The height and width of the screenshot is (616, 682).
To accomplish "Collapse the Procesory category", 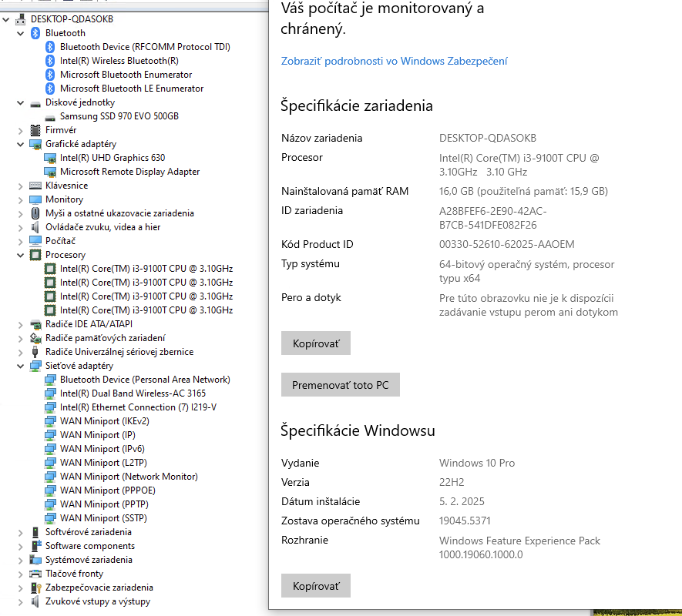I will point(21,255).
